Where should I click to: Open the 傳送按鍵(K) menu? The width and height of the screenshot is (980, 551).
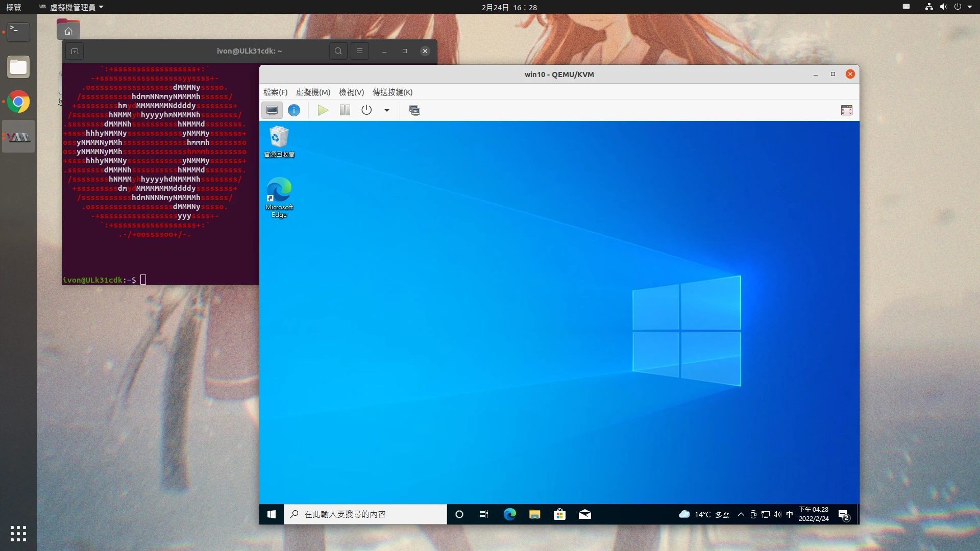[392, 92]
